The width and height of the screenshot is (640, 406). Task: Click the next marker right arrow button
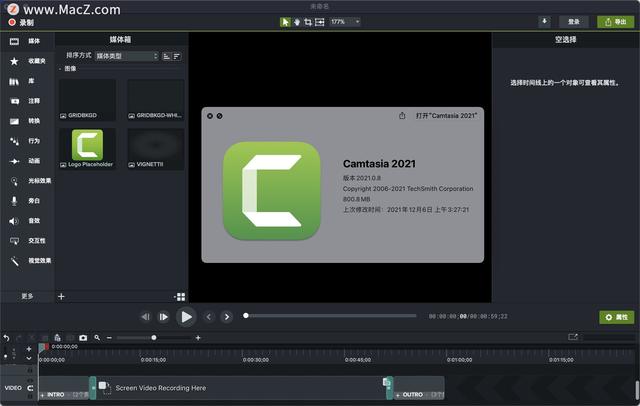coord(227,317)
